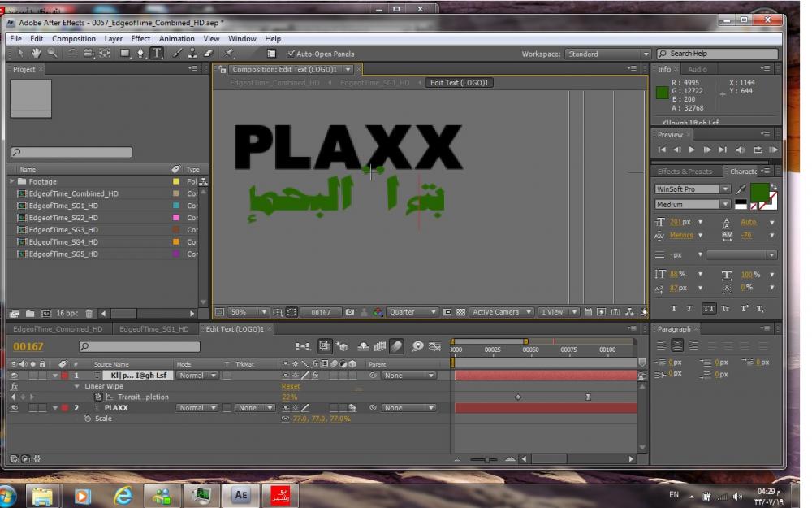Click Reset for Linear Wipe effect

291,386
